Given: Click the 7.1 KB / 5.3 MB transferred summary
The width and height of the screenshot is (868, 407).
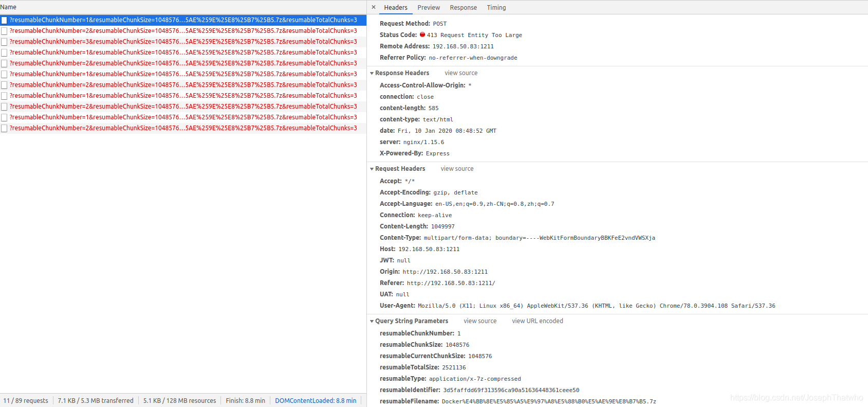Looking at the screenshot, I should [96, 401].
